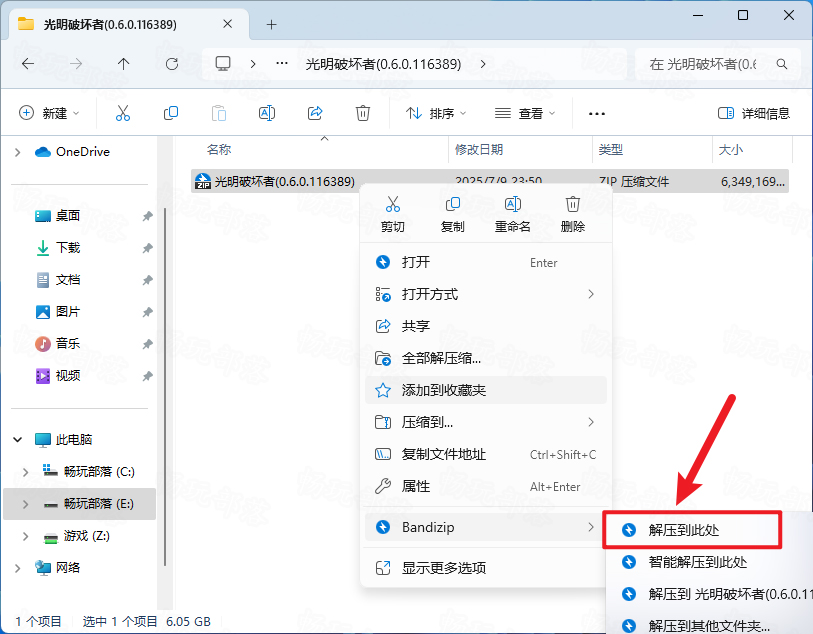Go up one folder level
Image resolution: width=813 pixels, height=634 pixels.
click(x=123, y=64)
